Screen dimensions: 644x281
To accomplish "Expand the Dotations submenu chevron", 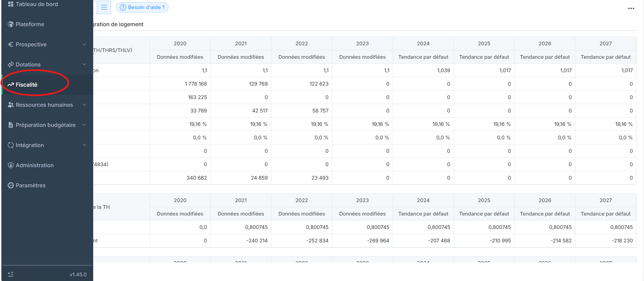I will [84, 64].
